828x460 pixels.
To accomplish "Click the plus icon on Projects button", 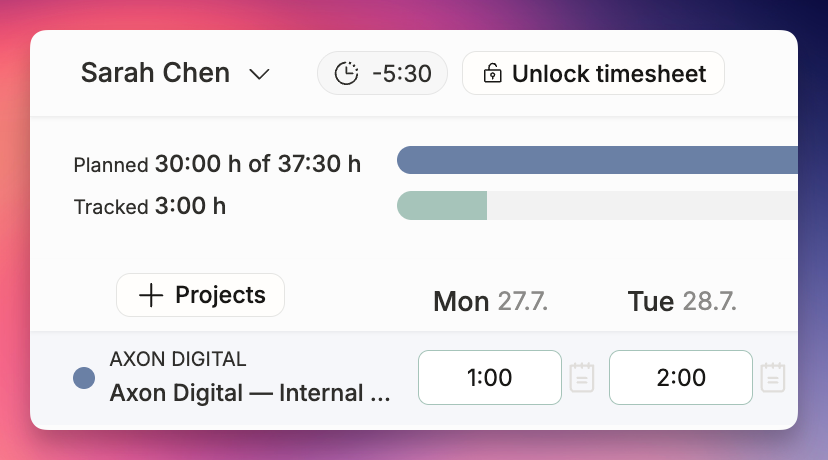I will coord(150,295).
